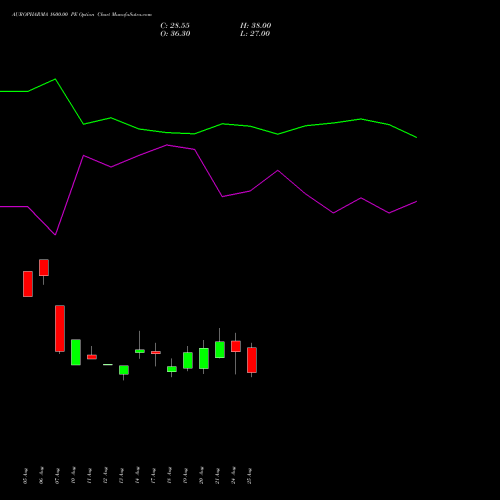Click the green candlestick for 19 Aug
Screen dimensions: 500x500
[x=188, y=360]
